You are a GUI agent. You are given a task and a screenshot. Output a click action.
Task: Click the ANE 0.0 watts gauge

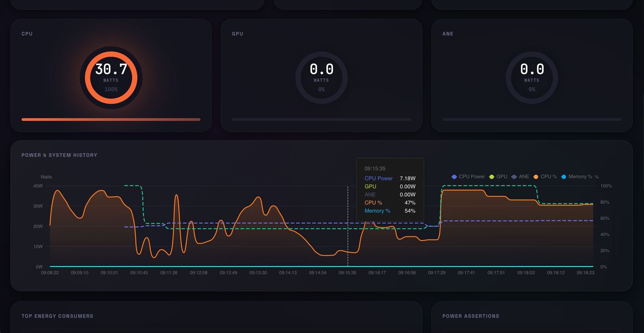pyautogui.click(x=532, y=78)
